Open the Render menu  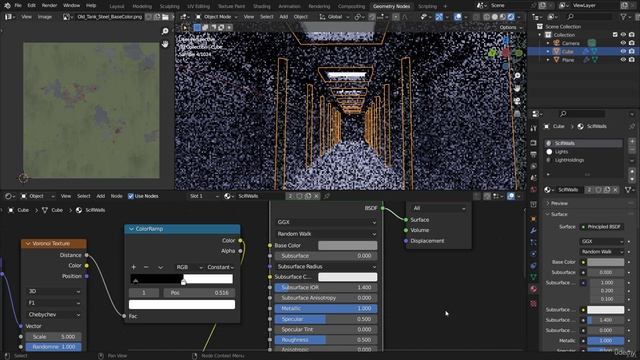(x=49, y=6)
